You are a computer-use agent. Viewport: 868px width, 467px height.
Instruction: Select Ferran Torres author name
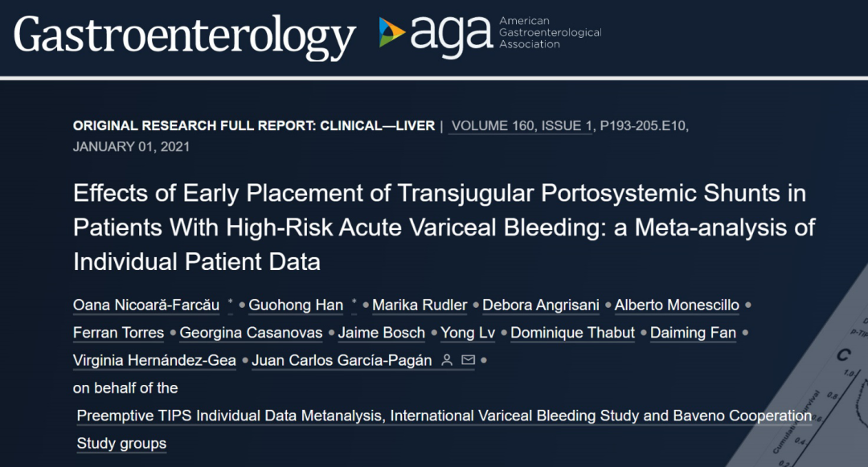click(x=118, y=333)
